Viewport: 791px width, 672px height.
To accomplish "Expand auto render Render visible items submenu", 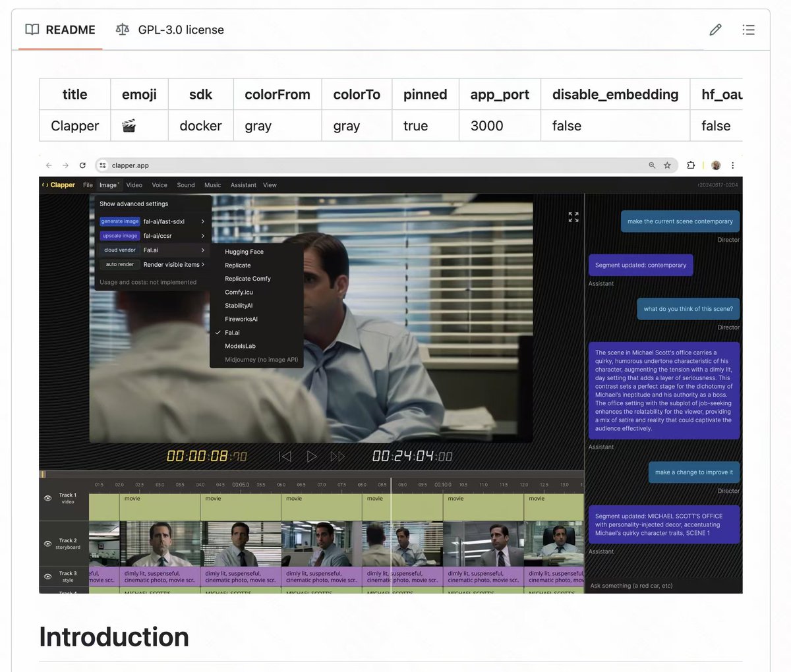I will click(x=152, y=265).
